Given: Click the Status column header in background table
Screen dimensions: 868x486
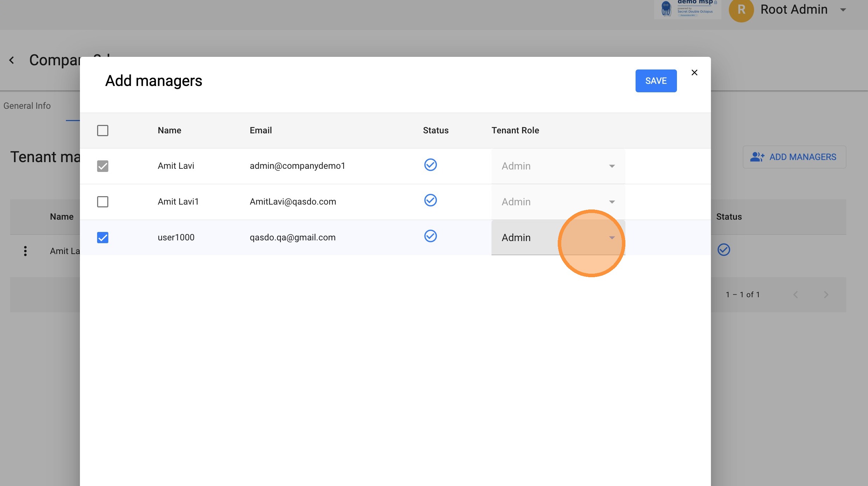Looking at the screenshot, I should pos(729,217).
